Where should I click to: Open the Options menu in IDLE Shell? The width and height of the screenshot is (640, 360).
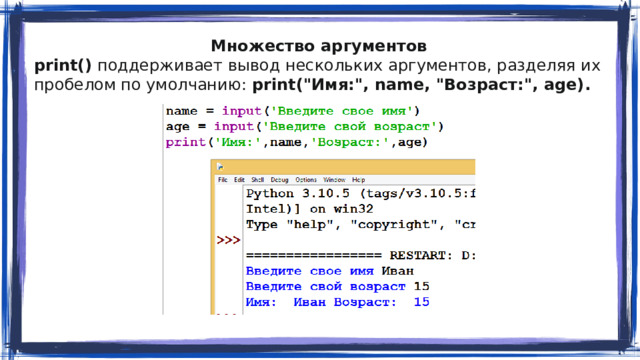tap(306, 180)
